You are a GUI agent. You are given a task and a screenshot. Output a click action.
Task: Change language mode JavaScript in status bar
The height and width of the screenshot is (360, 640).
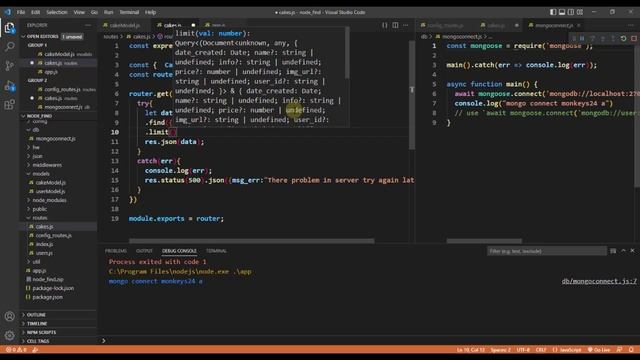(x=567, y=350)
